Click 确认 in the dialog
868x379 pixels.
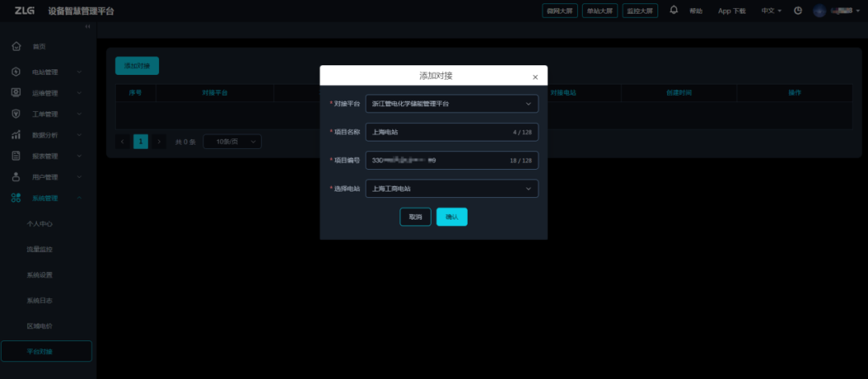click(452, 216)
